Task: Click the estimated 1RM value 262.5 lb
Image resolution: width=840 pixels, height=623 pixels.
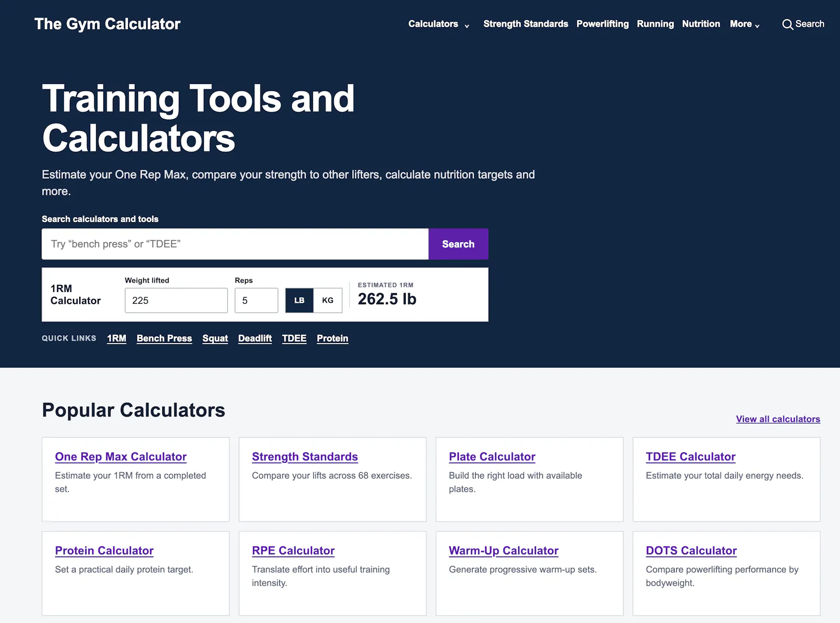Action: click(387, 299)
